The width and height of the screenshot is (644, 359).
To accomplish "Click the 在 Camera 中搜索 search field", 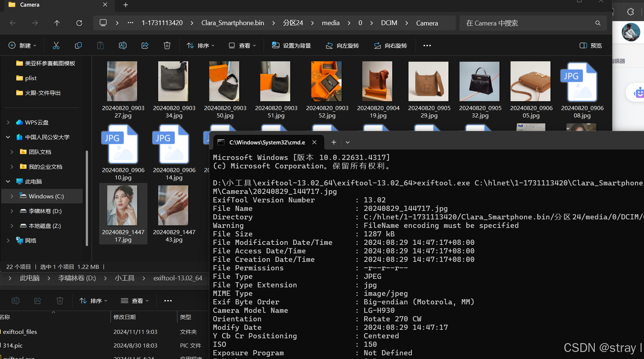I will pos(533,23).
